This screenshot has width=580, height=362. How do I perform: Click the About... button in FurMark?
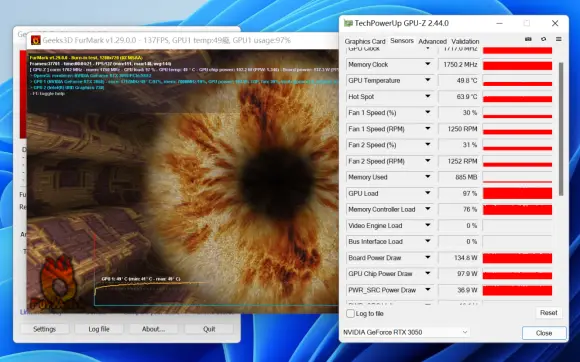tap(154, 329)
